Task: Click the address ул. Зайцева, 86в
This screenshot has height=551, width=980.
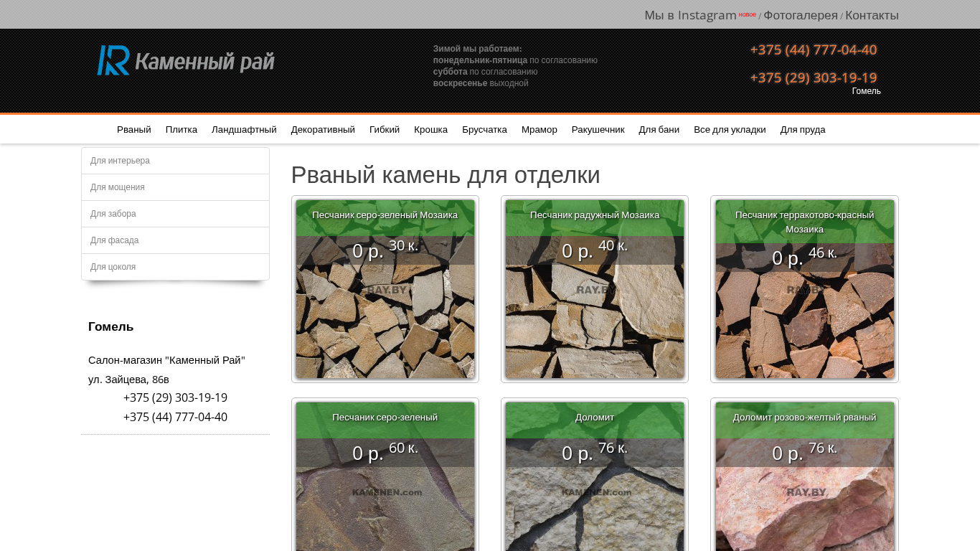Action: click(128, 379)
